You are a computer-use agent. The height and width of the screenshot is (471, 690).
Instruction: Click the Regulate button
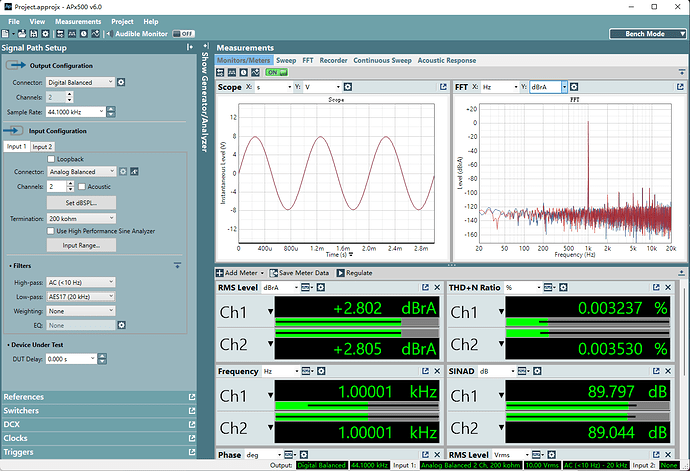(355, 273)
